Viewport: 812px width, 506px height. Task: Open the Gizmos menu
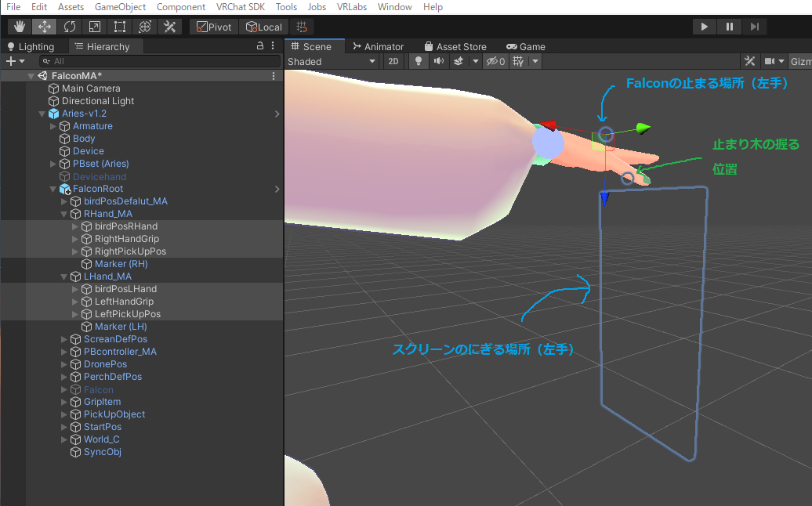pos(800,61)
